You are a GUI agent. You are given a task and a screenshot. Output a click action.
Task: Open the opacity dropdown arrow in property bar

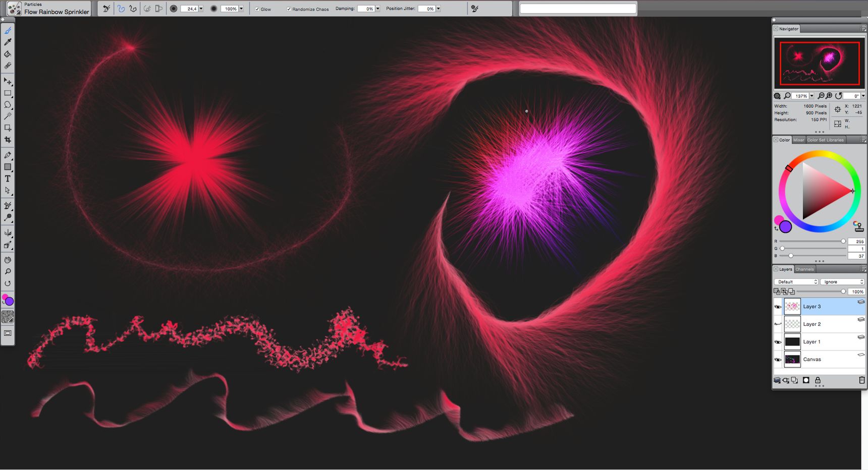pyautogui.click(x=241, y=9)
